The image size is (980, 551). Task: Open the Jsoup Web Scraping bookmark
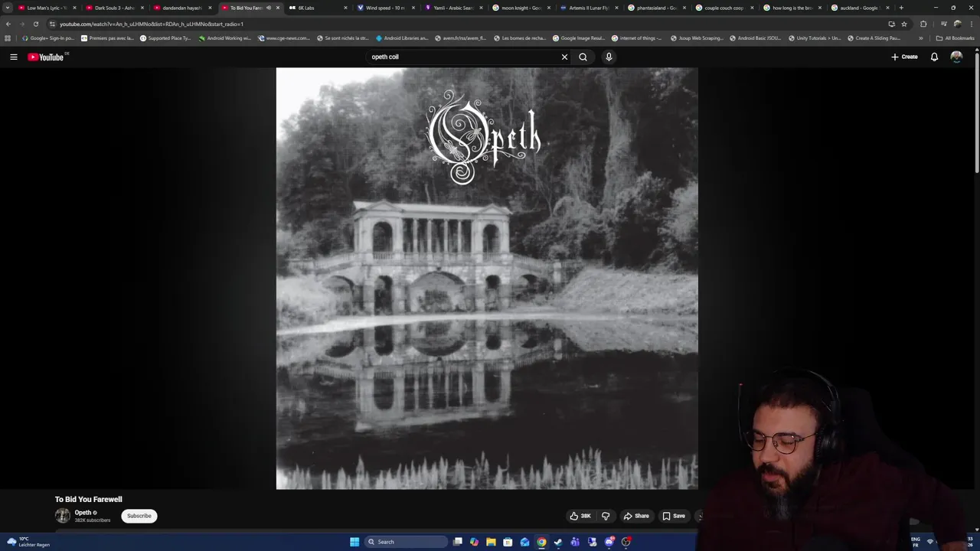pyautogui.click(x=697, y=37)
